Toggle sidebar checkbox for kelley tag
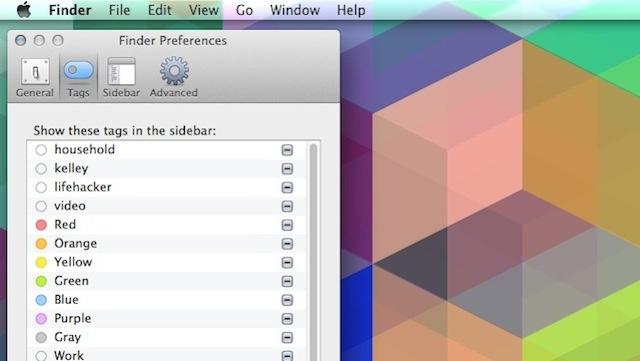The height and width of the screenshot is (361, 640). (287, 169)
